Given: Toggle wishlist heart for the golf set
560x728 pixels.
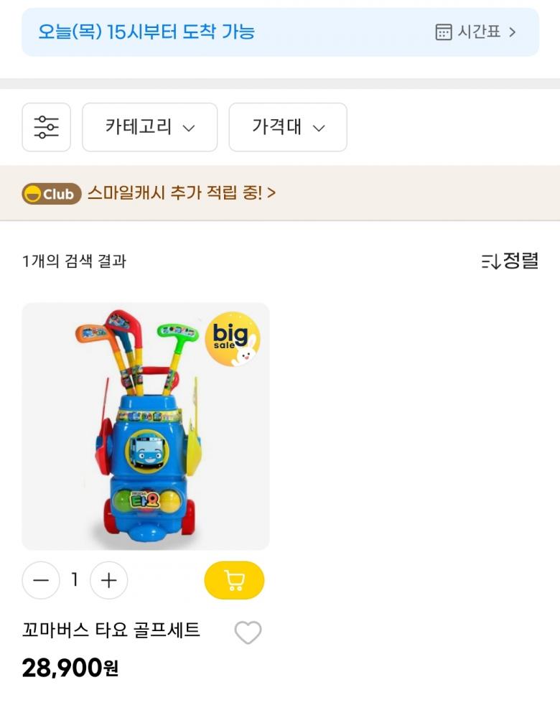Looking at the screenshot, I should (248, 633).
